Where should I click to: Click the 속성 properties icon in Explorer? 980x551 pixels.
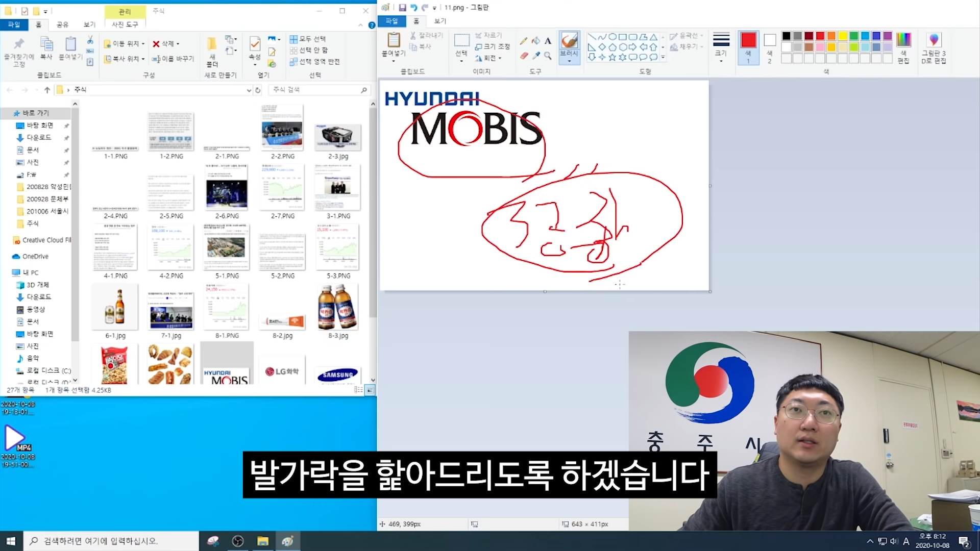tap(254, 43)
